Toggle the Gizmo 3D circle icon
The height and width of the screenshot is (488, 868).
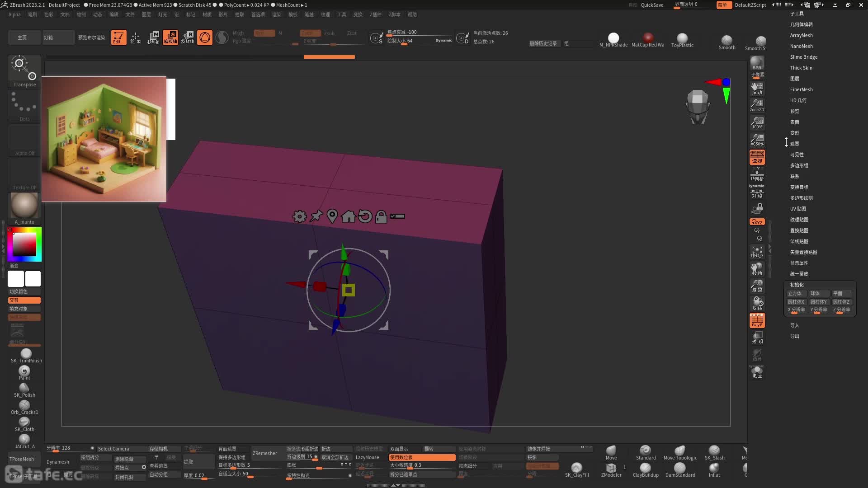click(205, 38)
